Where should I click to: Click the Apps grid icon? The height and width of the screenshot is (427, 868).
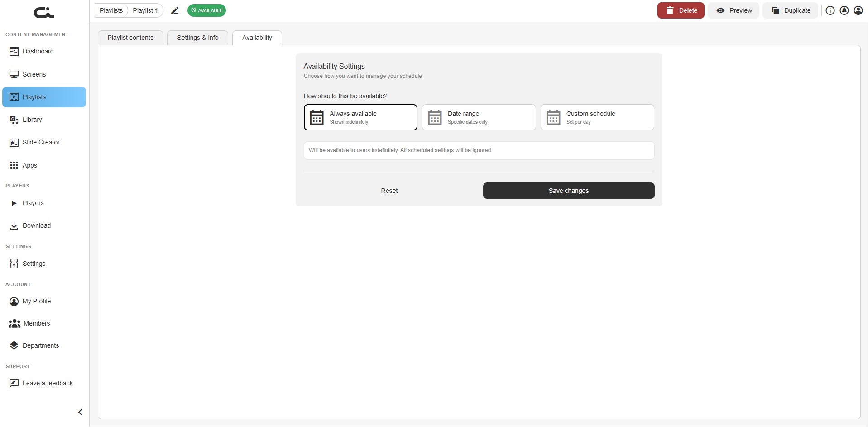[14, 165]
